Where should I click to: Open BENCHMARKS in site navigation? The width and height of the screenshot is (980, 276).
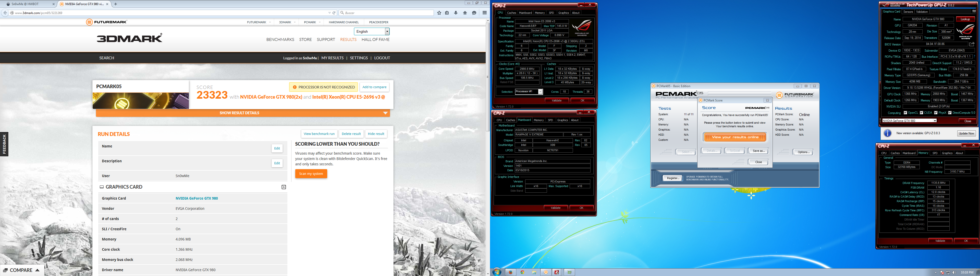(280, 40)
